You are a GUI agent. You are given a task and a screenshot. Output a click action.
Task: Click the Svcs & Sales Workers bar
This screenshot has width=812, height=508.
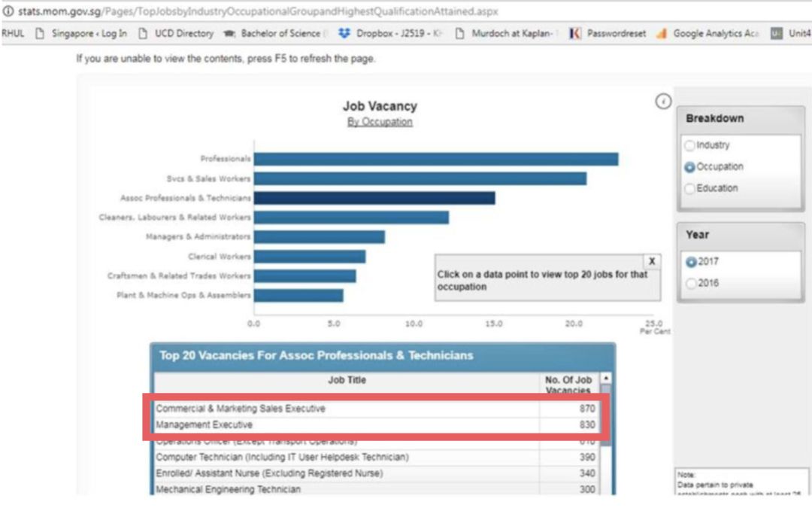coord(420,179)
